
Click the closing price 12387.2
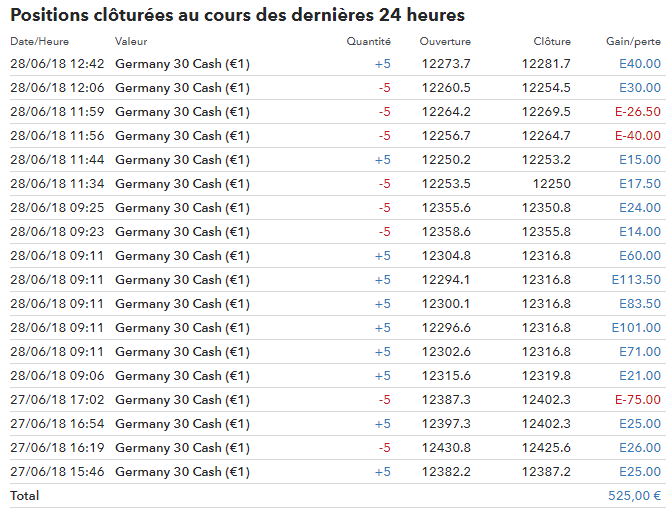click(x=546, y=471)
